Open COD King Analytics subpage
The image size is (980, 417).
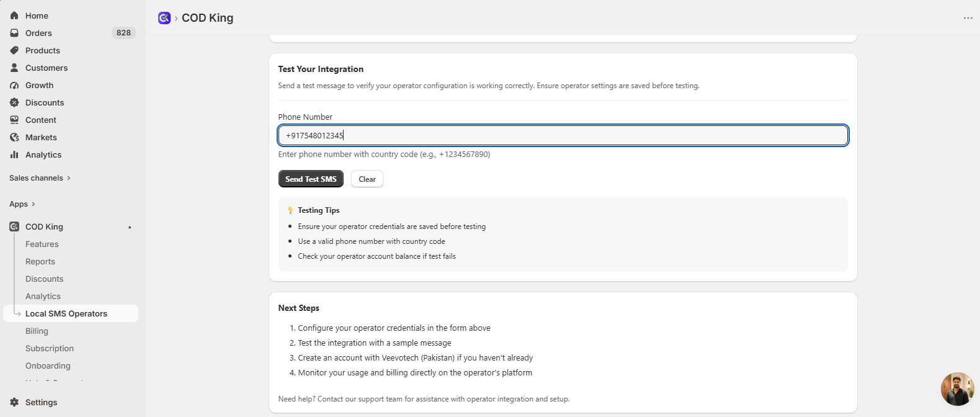pyautogui.click(x=43, y=296)
